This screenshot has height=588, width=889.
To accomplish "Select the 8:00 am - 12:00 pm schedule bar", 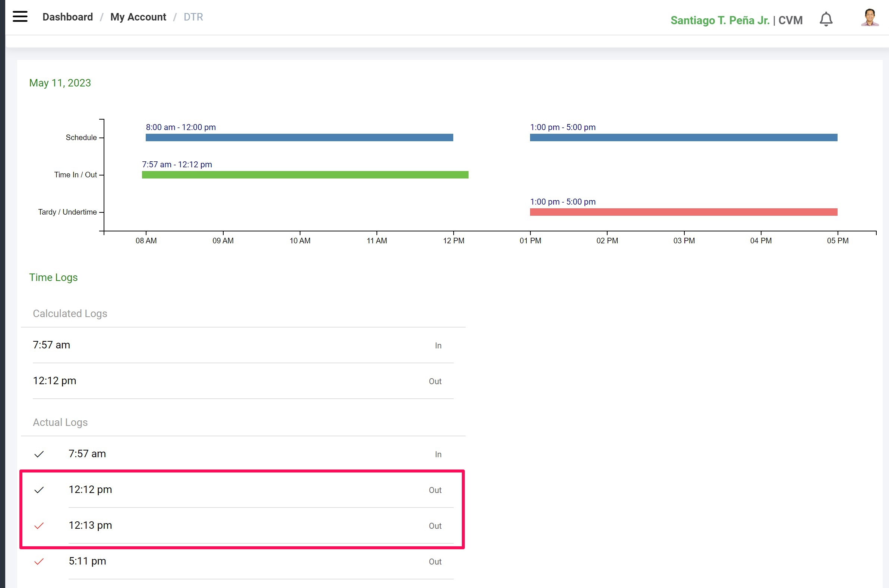I will 299,137.
